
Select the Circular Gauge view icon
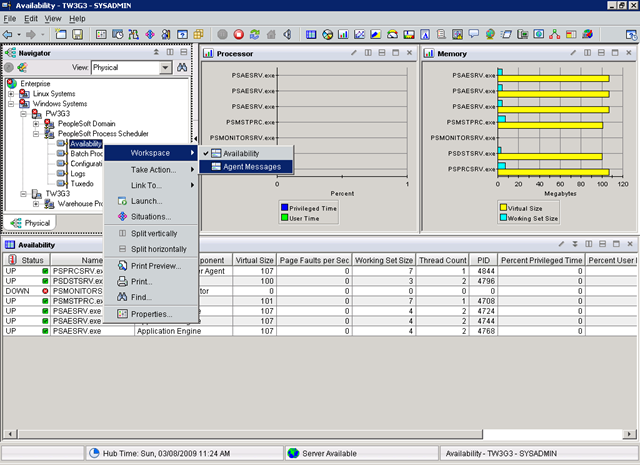[x=392, y=35]
